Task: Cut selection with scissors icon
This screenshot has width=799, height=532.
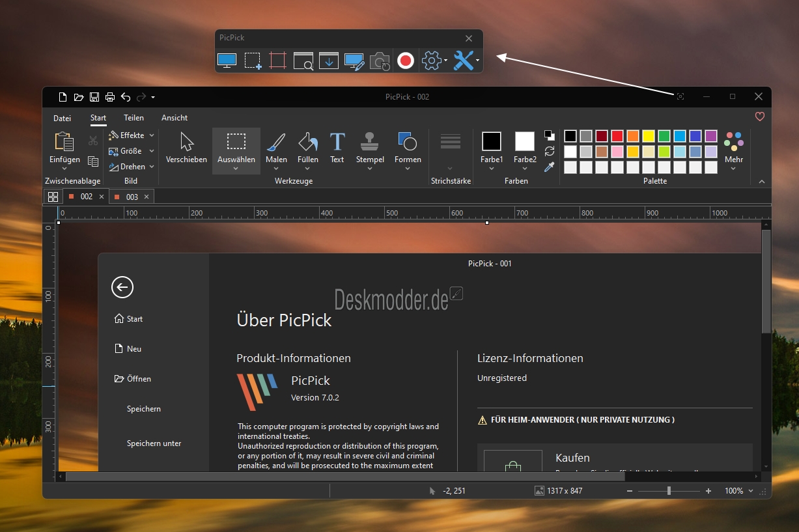Action: (x=93, y=140)
